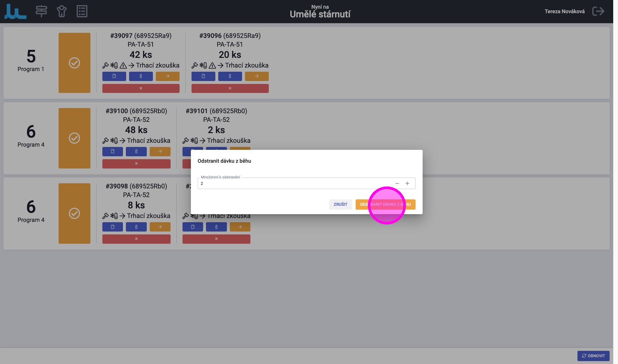This screenshot has height=364, width=618.
Task: Increase quantity with plus stepper
Action: [407, 183]
